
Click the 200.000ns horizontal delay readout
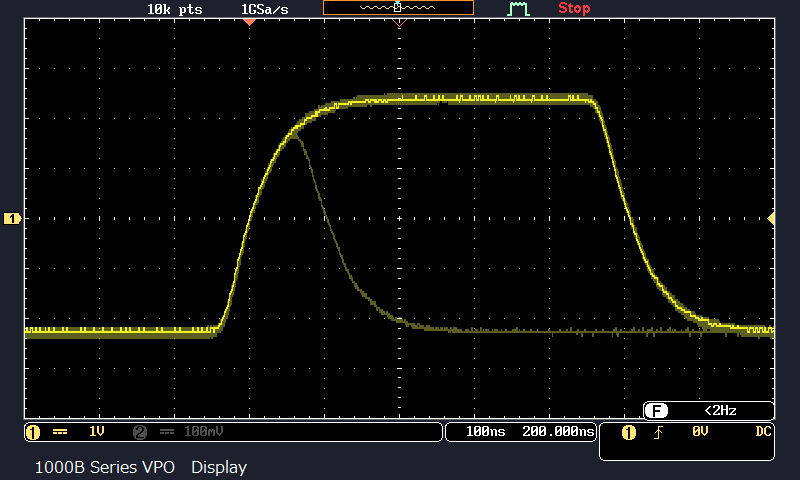pyautogui.click(x=559, y=432)
